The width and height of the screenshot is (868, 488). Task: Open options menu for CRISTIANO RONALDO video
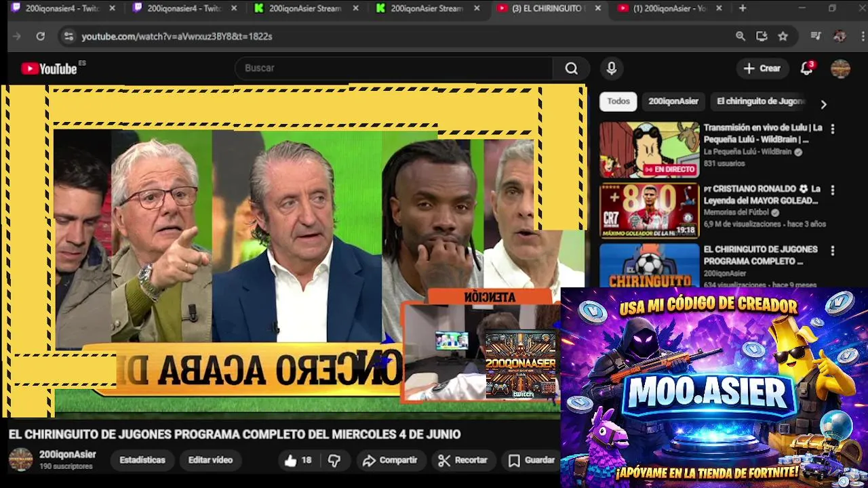pos(832,190)
